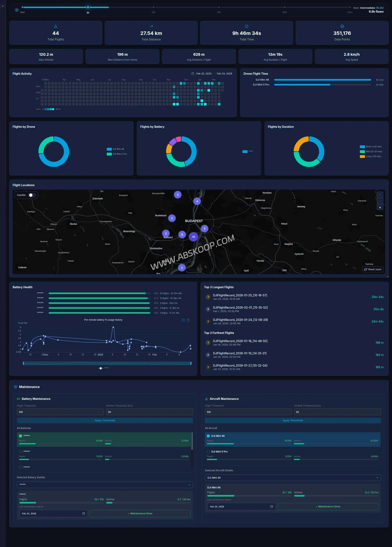Click the milestone settings gear icon
The image size is (392, 547).
pos(17,10)
